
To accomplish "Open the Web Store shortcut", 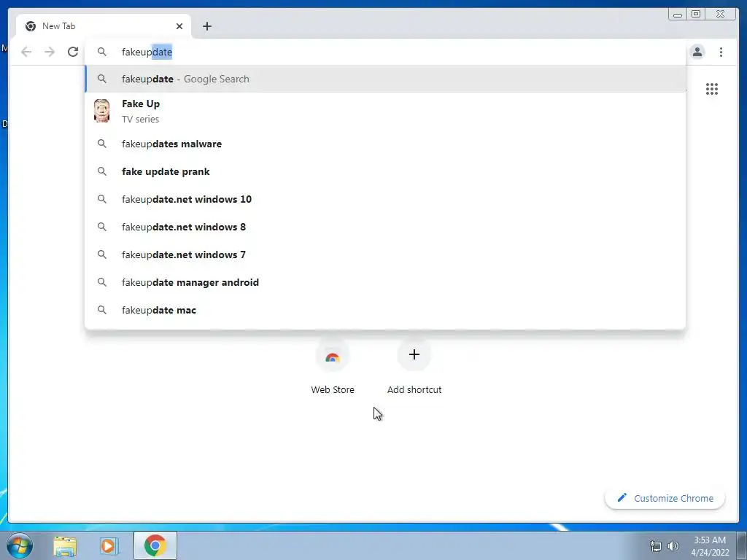I will [x=333, y=367].
